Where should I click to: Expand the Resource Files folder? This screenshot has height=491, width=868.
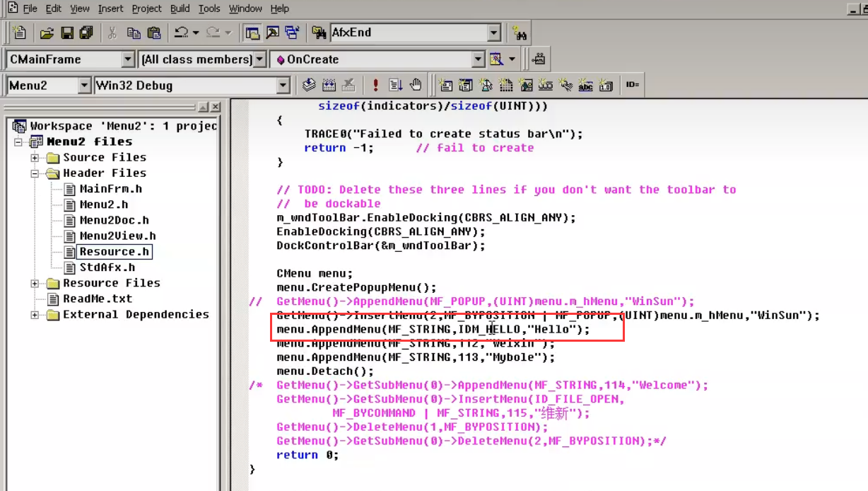[35, 283]
